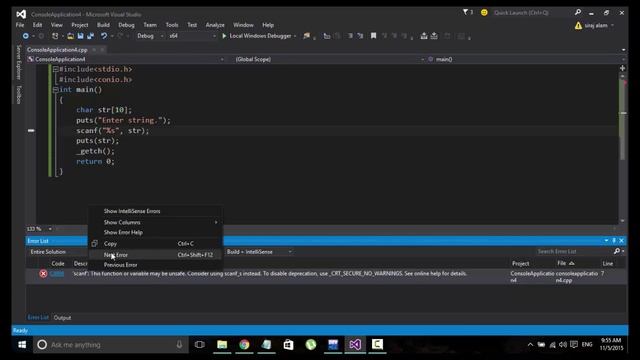Open Google Chrome from the taskbar
This screenshot has width=640, height=360.
click(244, 345)
